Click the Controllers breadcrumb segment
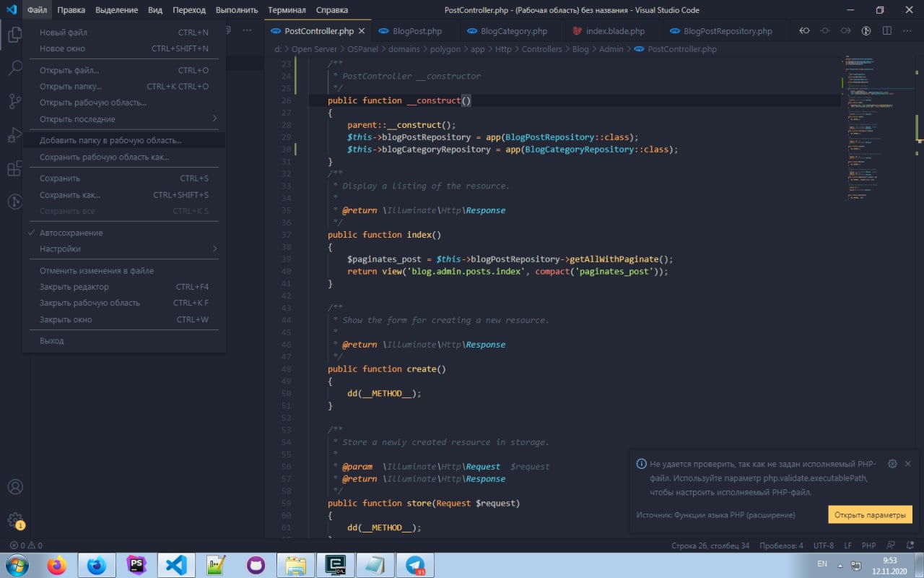Viewport: 924px width, 578px height. point(541,49)
